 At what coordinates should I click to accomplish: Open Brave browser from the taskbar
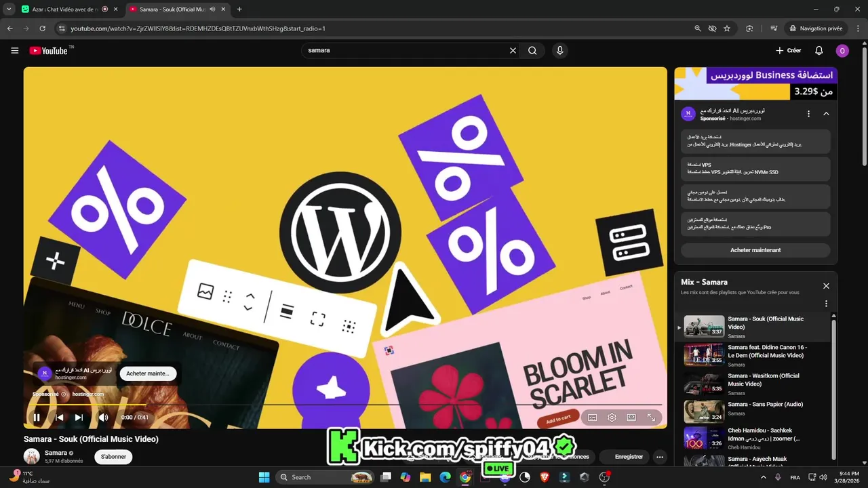(545, 477)
